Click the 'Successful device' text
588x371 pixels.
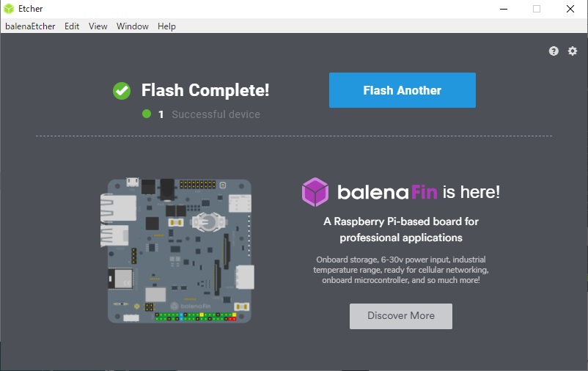[x=216, y=114]
